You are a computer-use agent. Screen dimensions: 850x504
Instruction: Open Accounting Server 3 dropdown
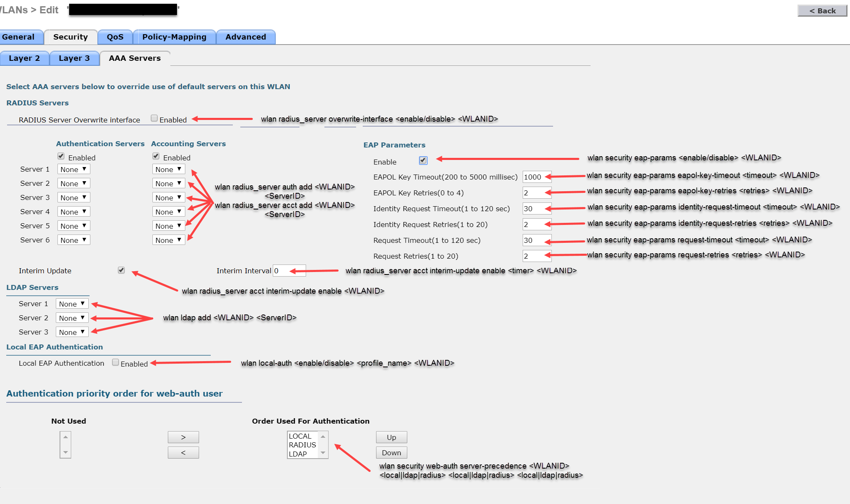tap(169, 197)
